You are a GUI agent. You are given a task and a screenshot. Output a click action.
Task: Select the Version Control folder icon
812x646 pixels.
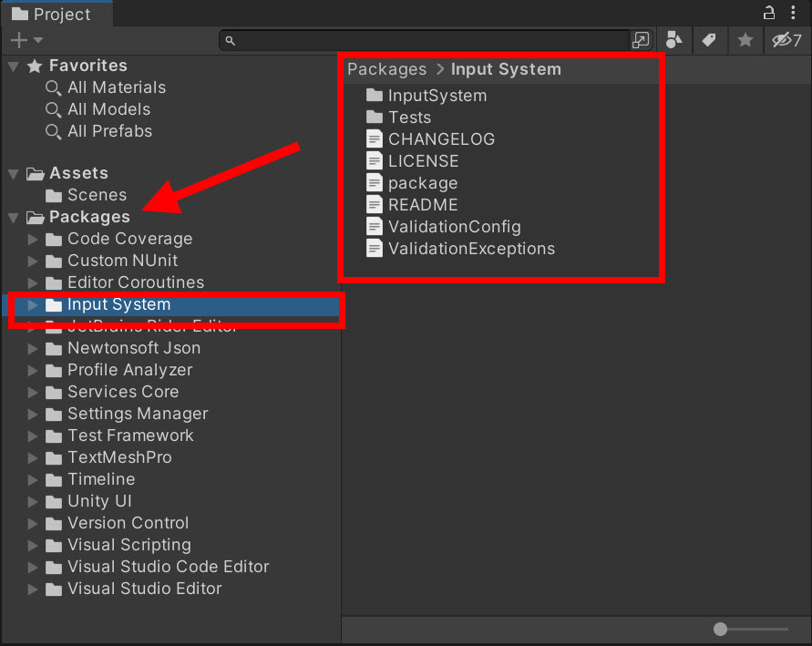[54, 523]
